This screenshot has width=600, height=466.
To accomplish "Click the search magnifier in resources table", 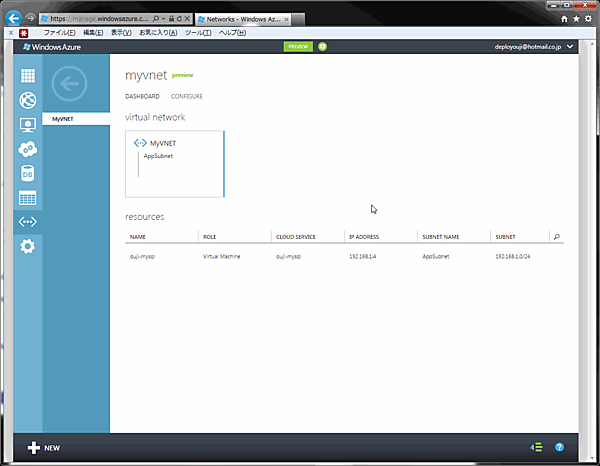I will coord(556,237).
